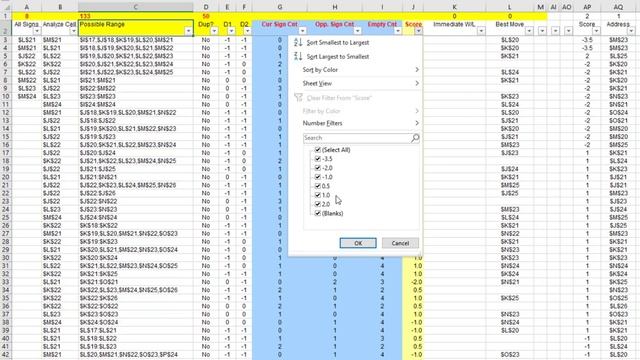The image size is (640, 360).
Task: Select row 42 header
Action: pyautogui.click(x=6, y=355)
